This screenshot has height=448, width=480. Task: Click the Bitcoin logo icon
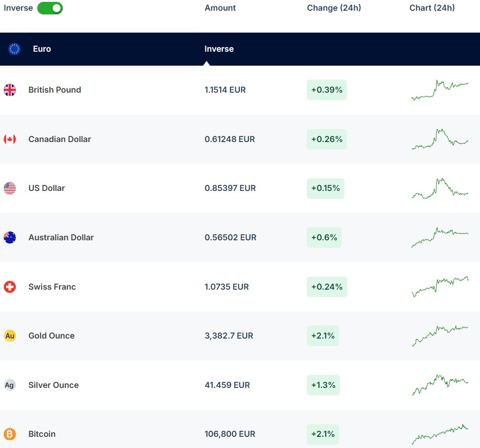pyautogui.click(x=10, y=434)
